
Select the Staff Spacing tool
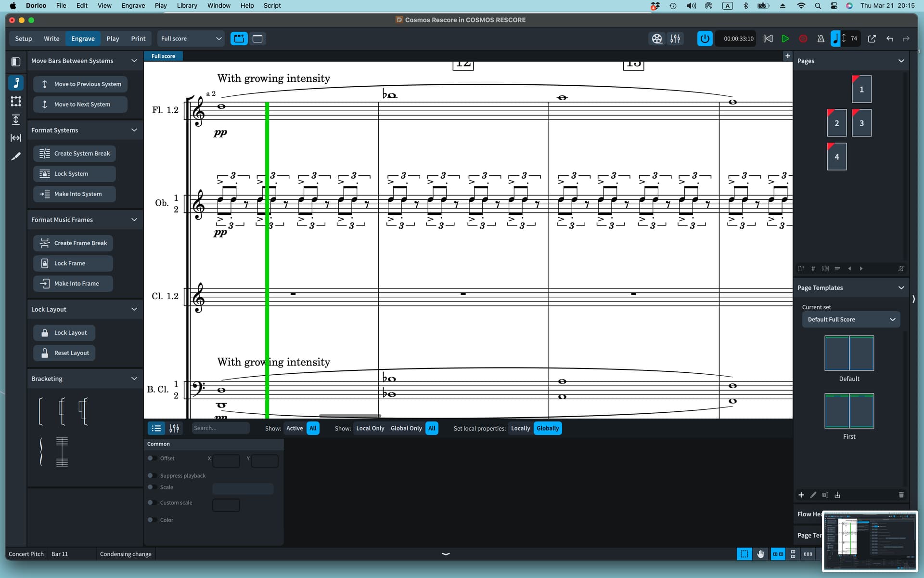click(x=16, y=119)
